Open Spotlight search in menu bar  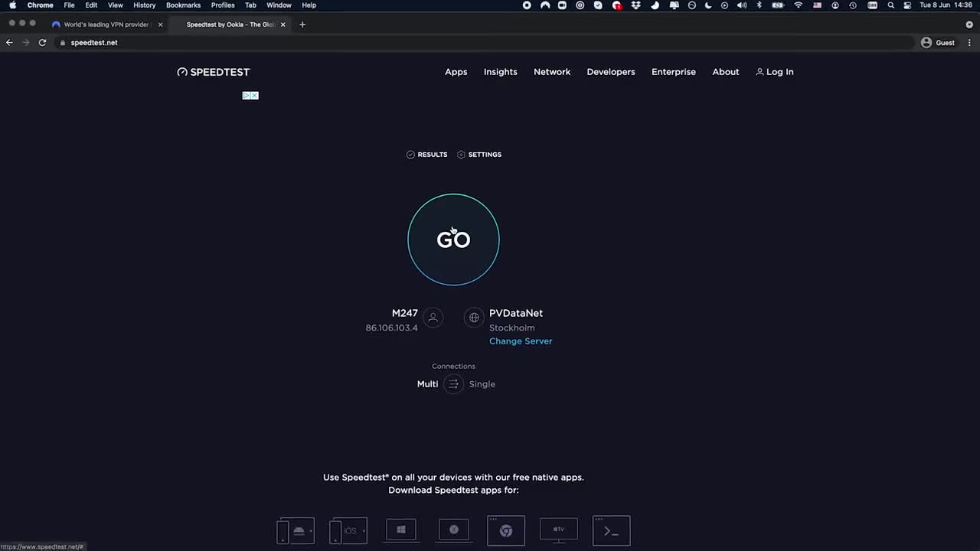point(890,5)
